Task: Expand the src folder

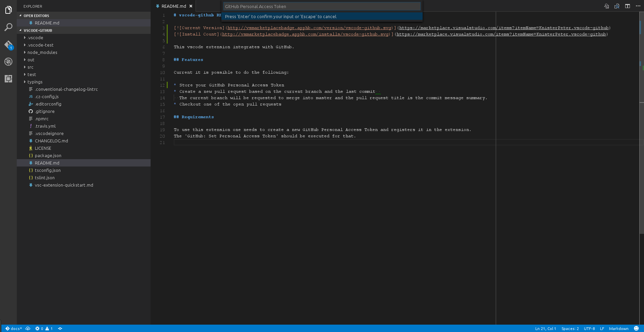Action: pyautogui.click(x=84, y=67)
